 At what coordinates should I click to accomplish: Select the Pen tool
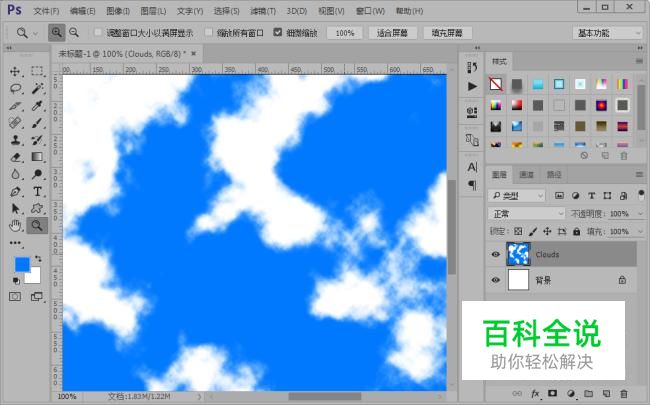point(15,192)
